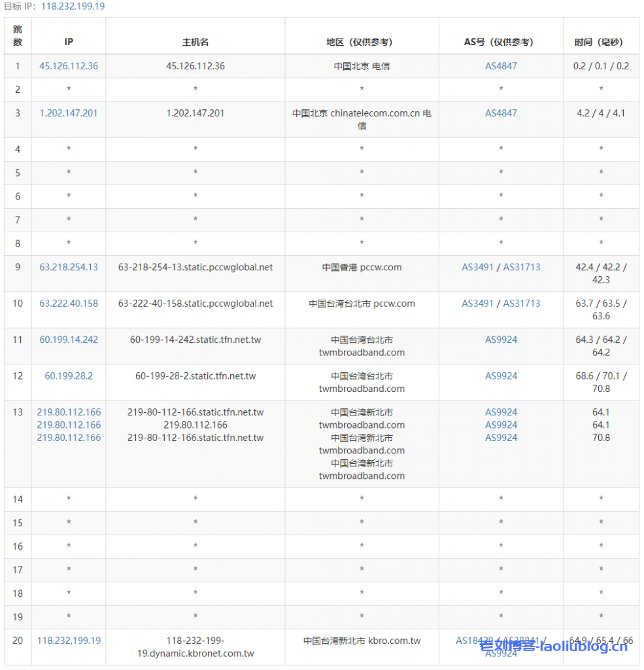
Task: Click IP link 1.202.147.201 in hop 3
Action: 68,113
